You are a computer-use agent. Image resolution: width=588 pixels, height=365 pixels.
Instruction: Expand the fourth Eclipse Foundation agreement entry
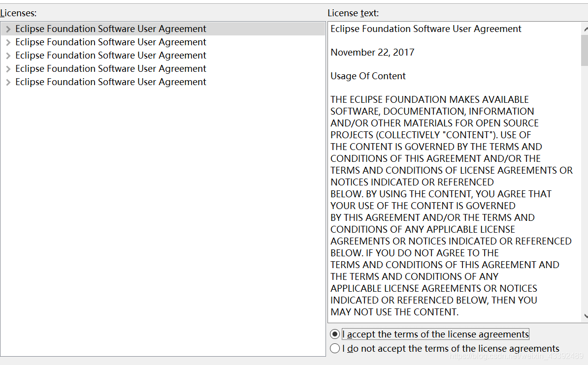(8, 69)
